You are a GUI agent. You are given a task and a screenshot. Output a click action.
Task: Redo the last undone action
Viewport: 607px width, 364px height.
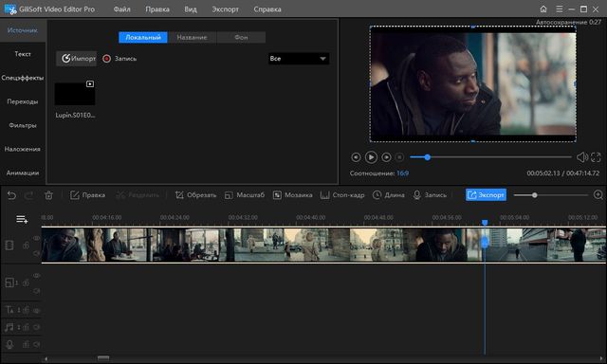[x=29, y=195]
